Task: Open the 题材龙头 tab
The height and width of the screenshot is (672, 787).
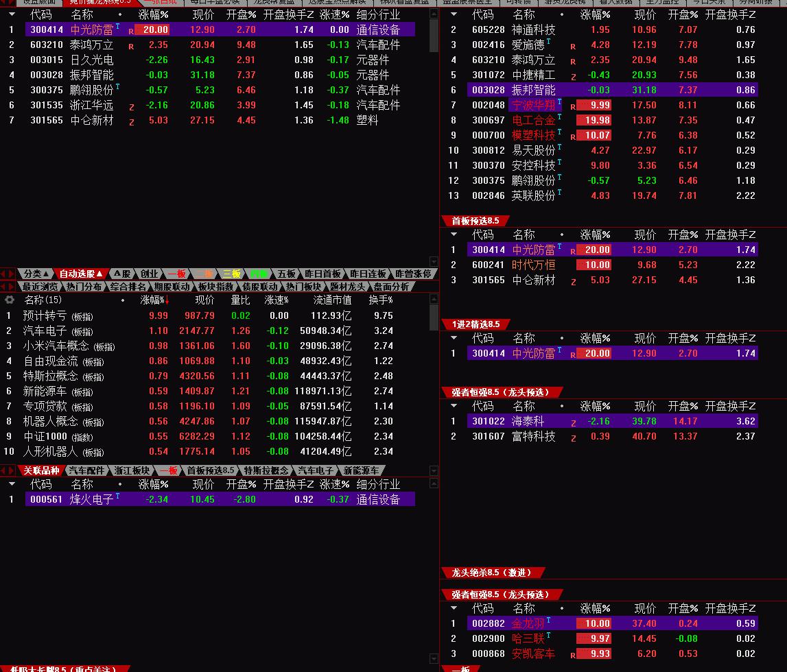Action: pyautogui.click(x=347, y=287)
